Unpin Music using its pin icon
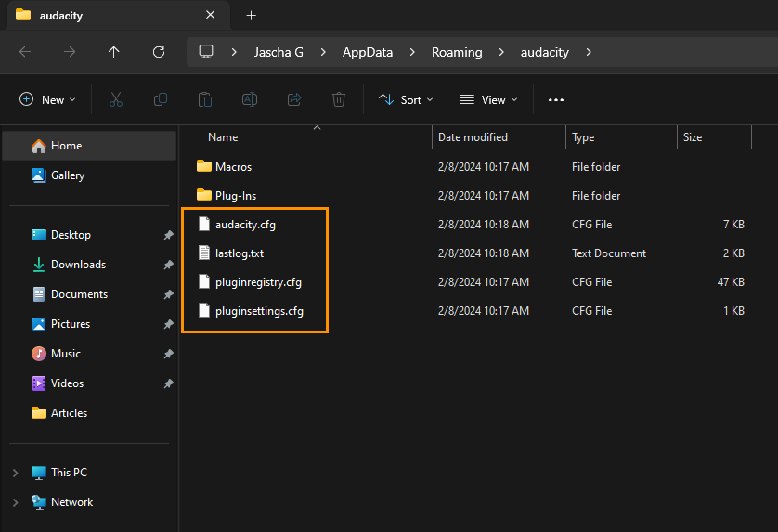Screen dimensions: 778x532 coord(169,354)
